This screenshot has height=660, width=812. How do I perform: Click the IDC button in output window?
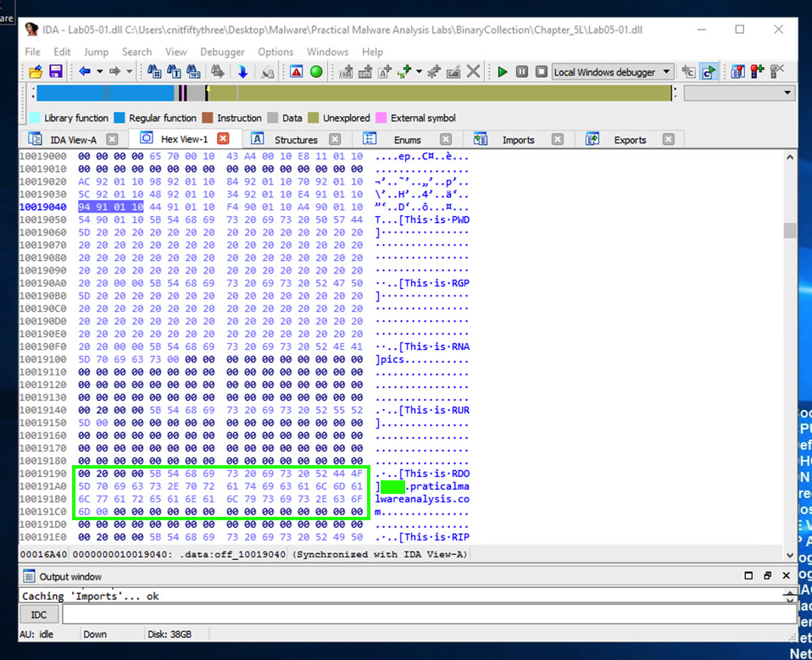click(39, 614)
